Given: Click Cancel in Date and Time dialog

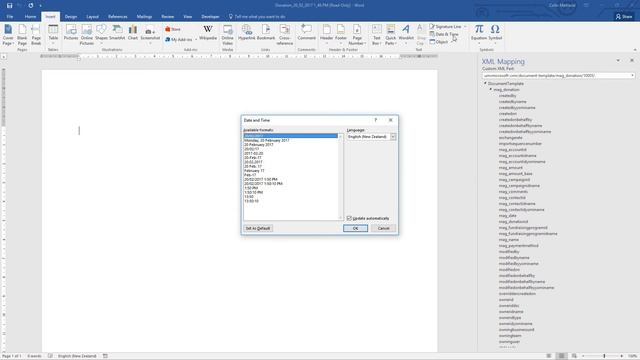Looking at the screenshot, I should point(383,228).
